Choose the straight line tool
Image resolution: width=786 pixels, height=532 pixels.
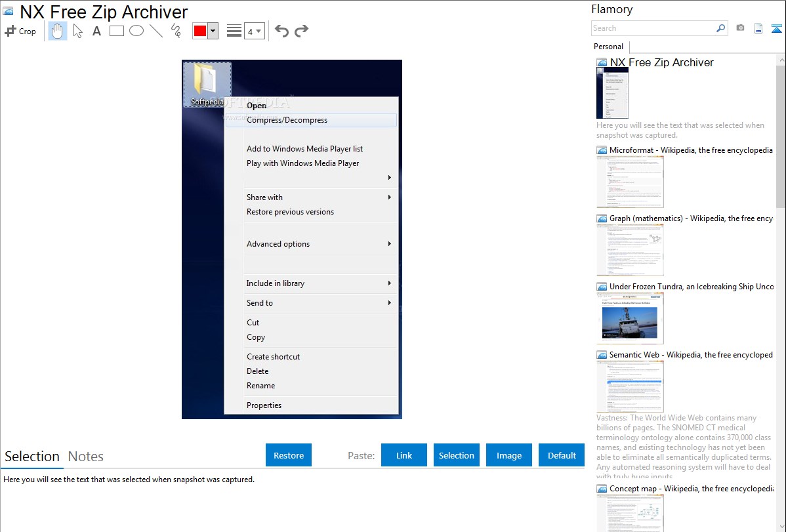coord(156,31)
